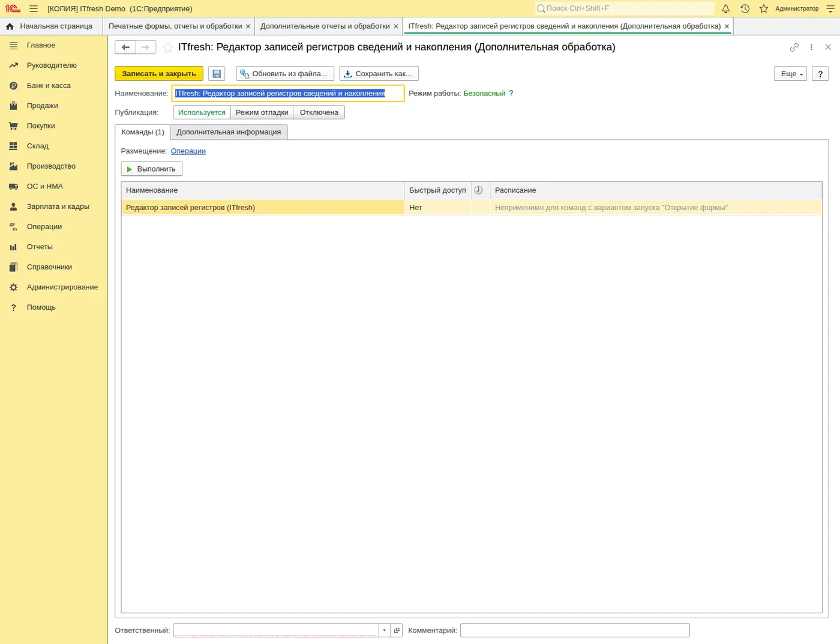Screen dimensions: 840x644
Task: Open the Администрирование section
Action: tap(62, 287)
